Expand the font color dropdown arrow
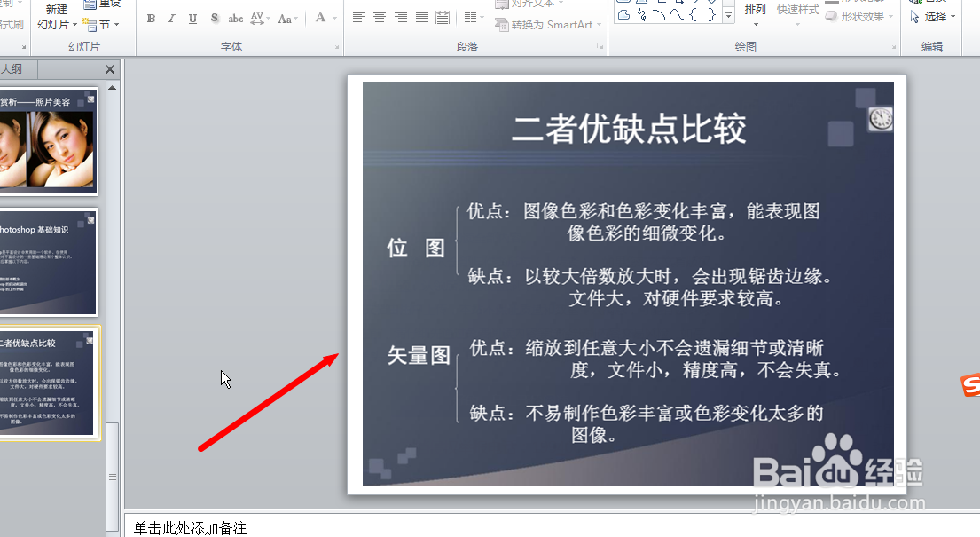This screenshot has width=980, height=537. (335, 19)
